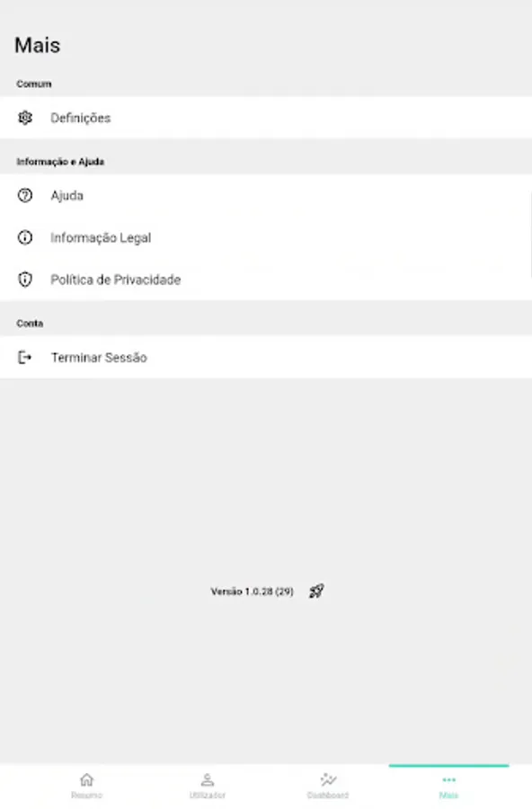Image resolution: width=532 pixels, height=809 pixels.
Task: Tap the three dots Mais icon
Action: 448,779
